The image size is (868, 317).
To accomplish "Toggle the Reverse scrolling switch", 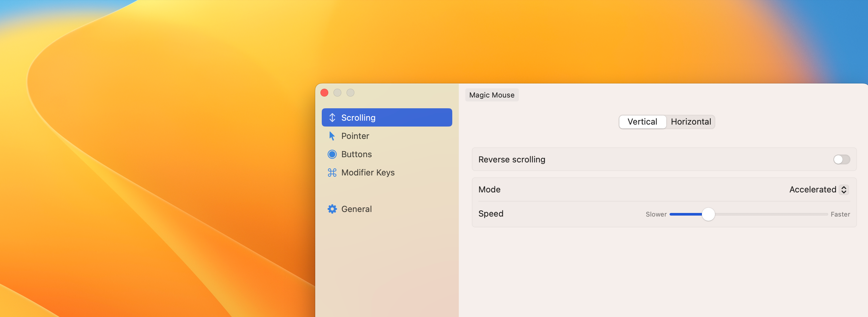I will tap(841, 159).
